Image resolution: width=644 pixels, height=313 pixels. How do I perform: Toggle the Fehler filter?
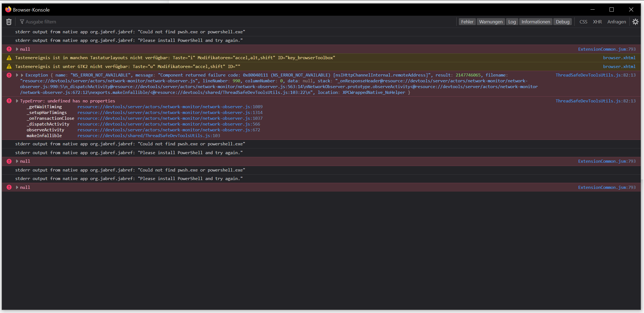click(x=467, y=21)
